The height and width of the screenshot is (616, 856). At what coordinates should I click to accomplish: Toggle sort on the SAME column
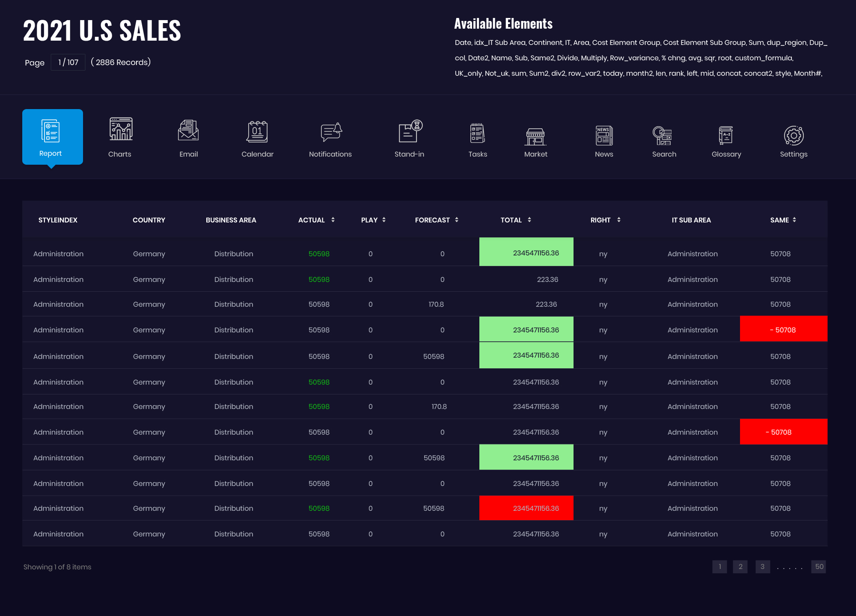click(x=794, y=220)
